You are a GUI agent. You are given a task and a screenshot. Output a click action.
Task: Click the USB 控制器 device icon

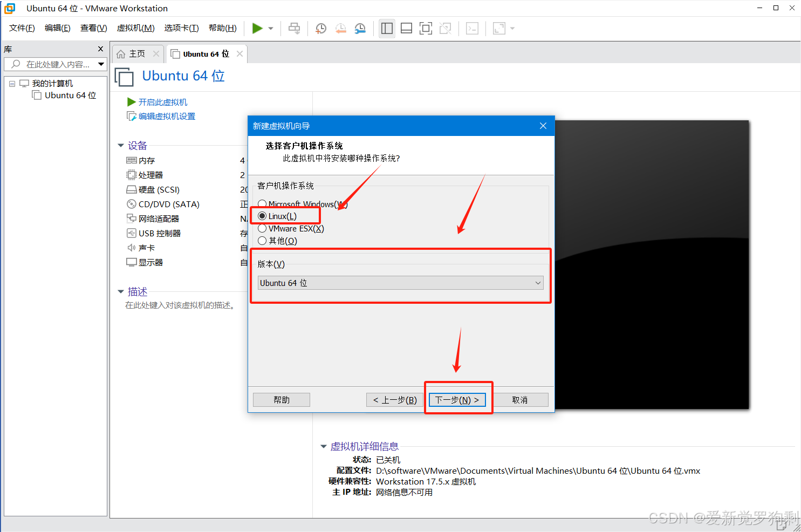[x=132, y=233]
